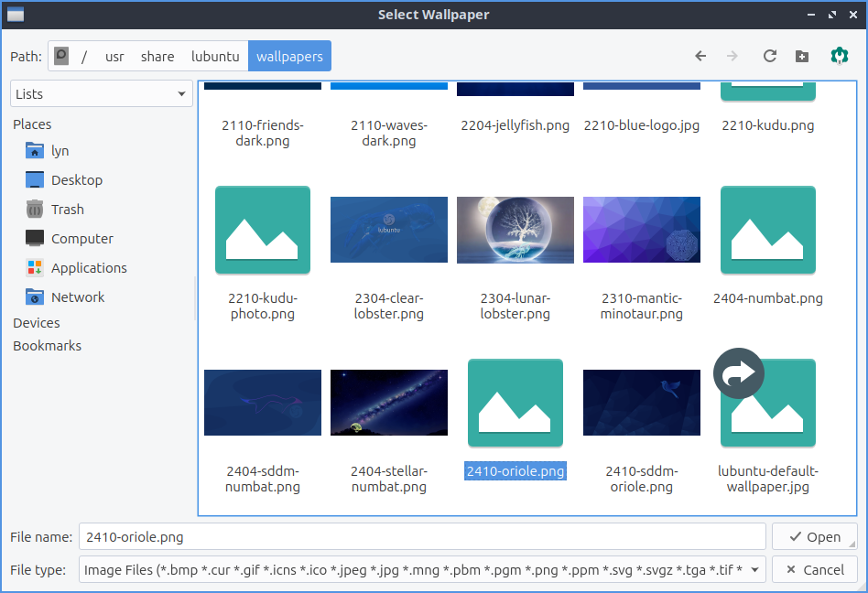Select the 2304-lunar-lobster.png thumbnail
The width and height of the screenshot is (868, 593).
pyautogui.click(x=515, y=230)
